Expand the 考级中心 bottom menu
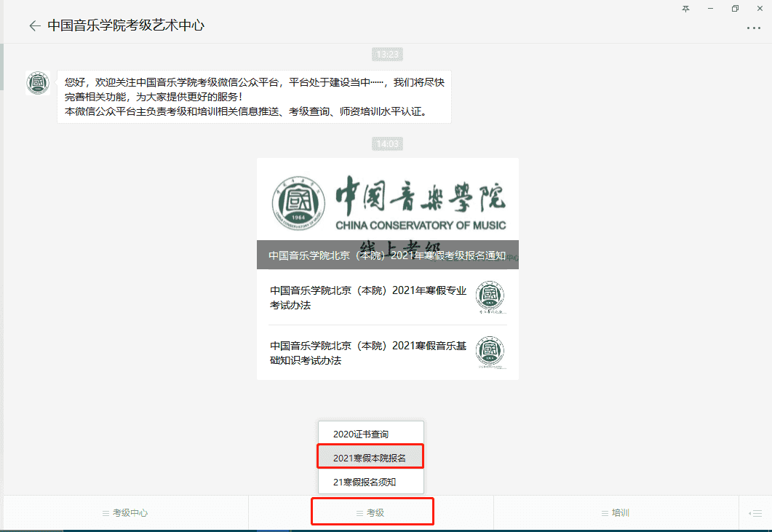772x532 pixels. pyautogui.click(x=125, y=513)
